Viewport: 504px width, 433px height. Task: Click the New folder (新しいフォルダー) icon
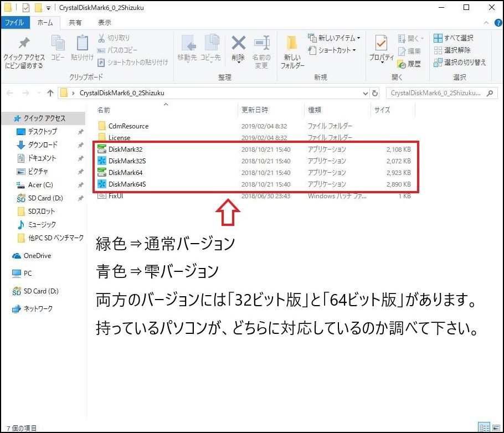292,43
